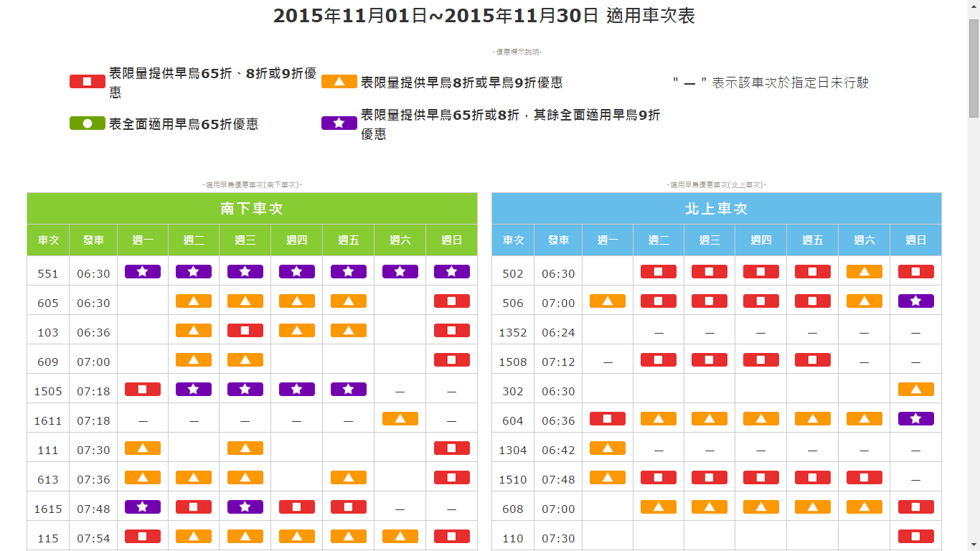The image size is (980, 551).
Task: Select northbound train 506's 週日 purple star
Action: tap(916, 301)
